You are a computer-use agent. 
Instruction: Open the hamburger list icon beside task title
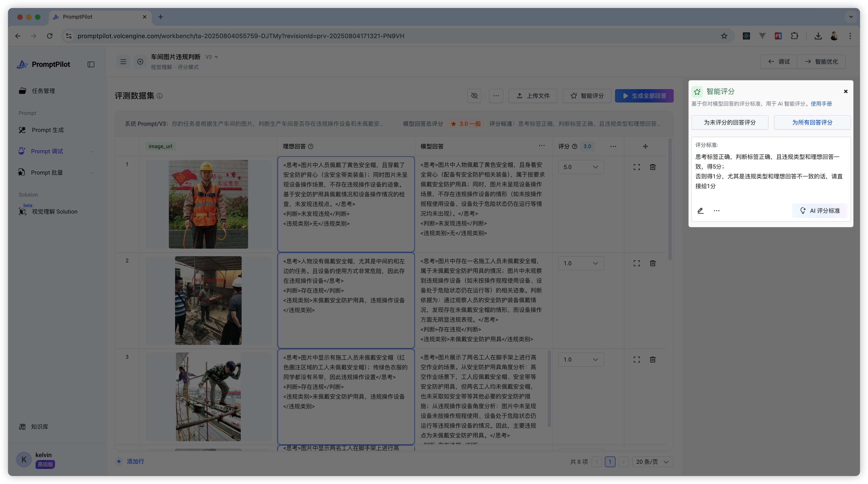[x=123, y=62]
